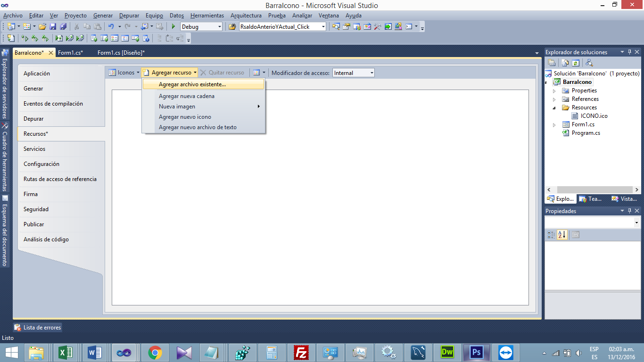The width and height of the screenshot is (644, 362).
Task: Click the Start Debugging green arrow icon
Action: tap(173, 26)
